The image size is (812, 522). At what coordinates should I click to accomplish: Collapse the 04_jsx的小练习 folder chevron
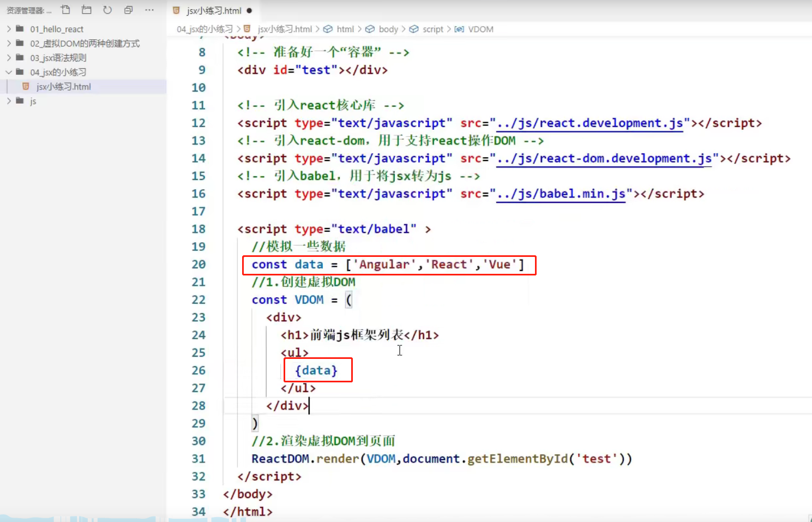point(9,72)
